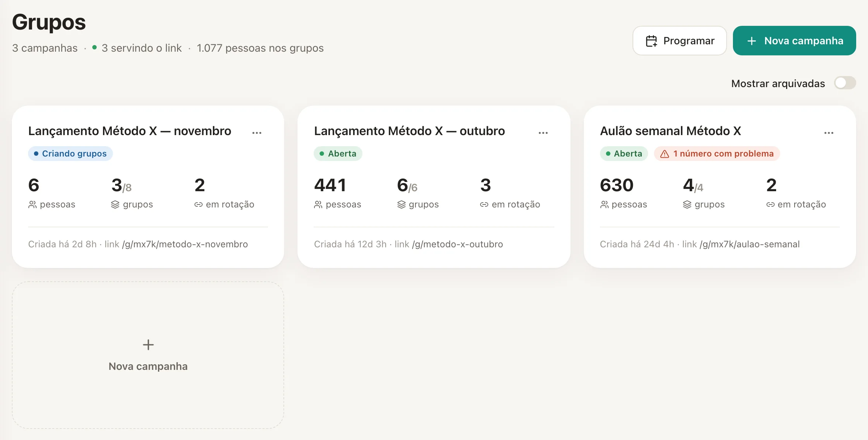Click the warning triangle icon on Aulão semanal
Image resolution: width=868 pixels, height=440 pixels.
664,154
